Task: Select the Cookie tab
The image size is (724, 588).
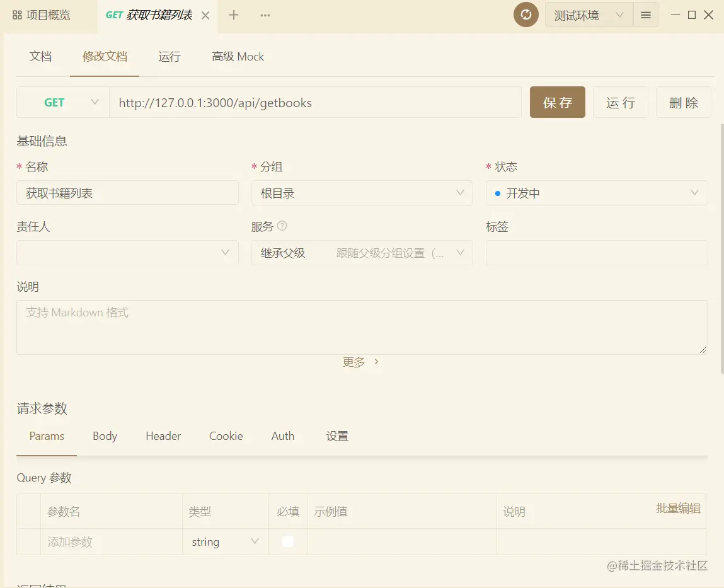Action: coord(226,436)
